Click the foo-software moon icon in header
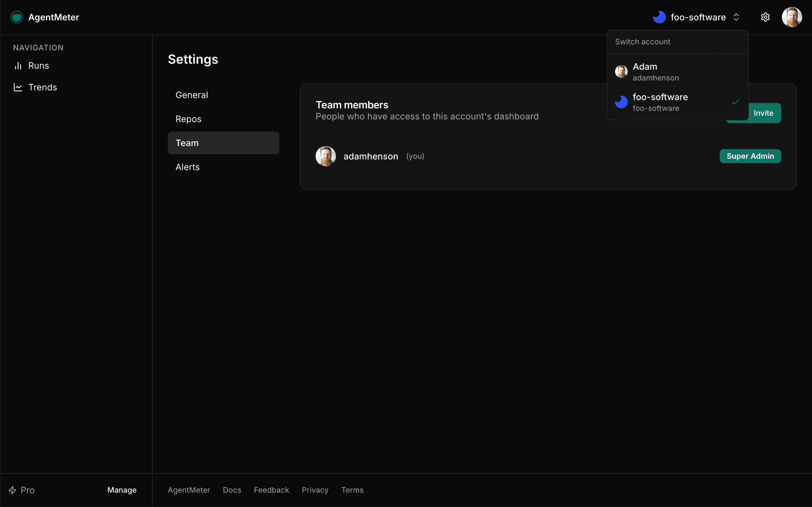Image resolution: width=812 pixels, height=507 pixels. click(660, 17)
